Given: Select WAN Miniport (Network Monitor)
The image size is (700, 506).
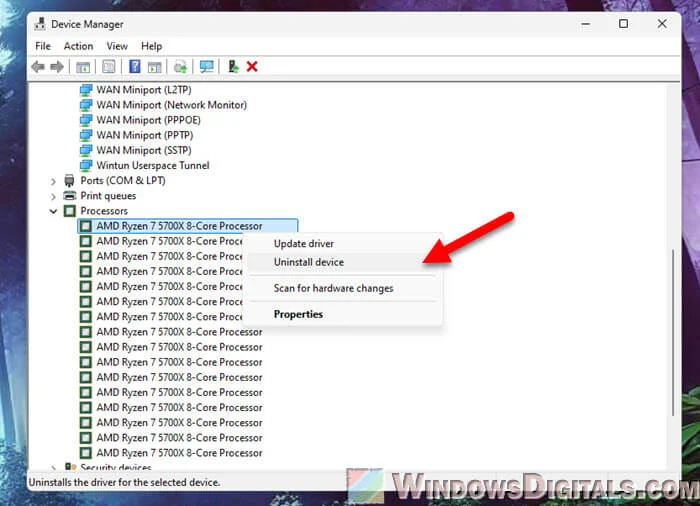Looking at the screenshot, I should coord(171,105).
